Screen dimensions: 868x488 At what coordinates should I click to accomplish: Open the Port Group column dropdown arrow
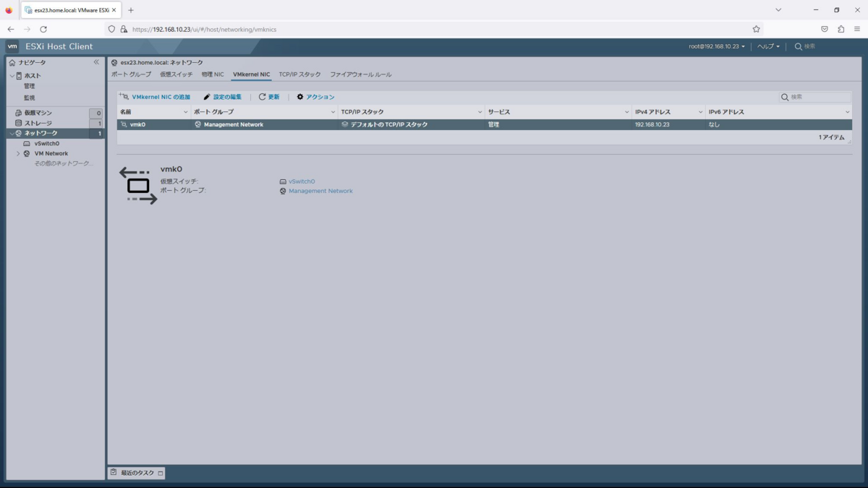point(333,112)
